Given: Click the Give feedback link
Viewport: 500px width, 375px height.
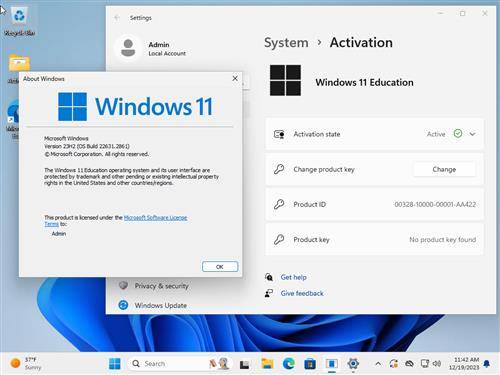Looking at the screenshot, I should click(302, 293).
